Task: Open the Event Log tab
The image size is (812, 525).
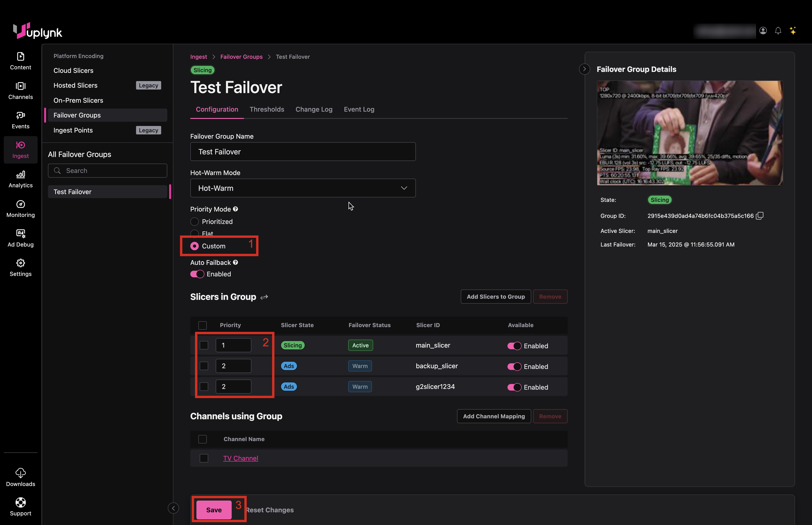Action: [359, 110]
